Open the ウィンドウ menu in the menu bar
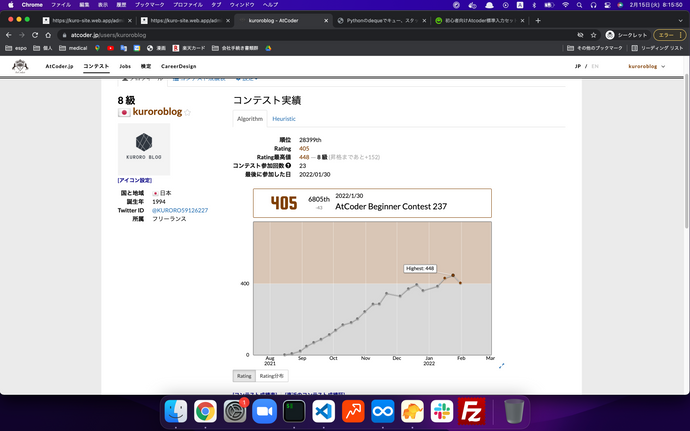 click(242, 5)
